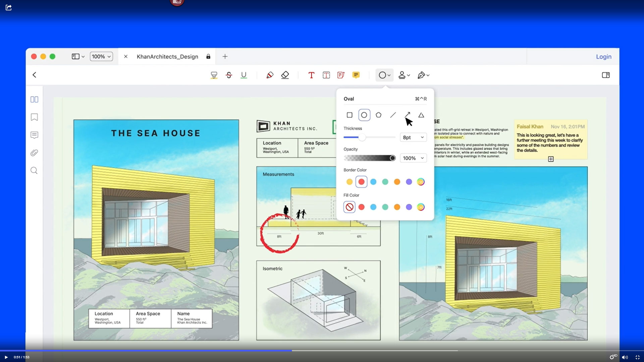Click the share icon at top-left corner
Viewport: 644px width, 362px height.
click(x=9, y=7)
